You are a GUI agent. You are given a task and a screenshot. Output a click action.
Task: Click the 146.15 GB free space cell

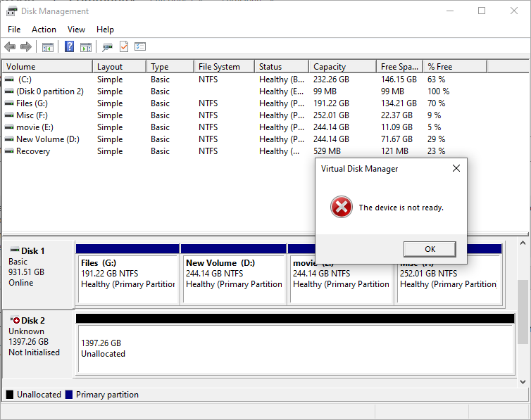click(399, 79)
